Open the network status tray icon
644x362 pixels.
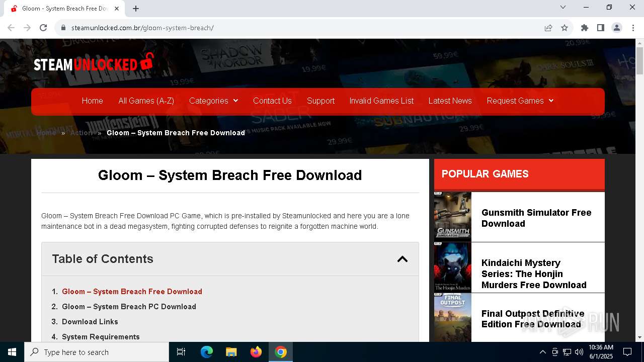567,352
